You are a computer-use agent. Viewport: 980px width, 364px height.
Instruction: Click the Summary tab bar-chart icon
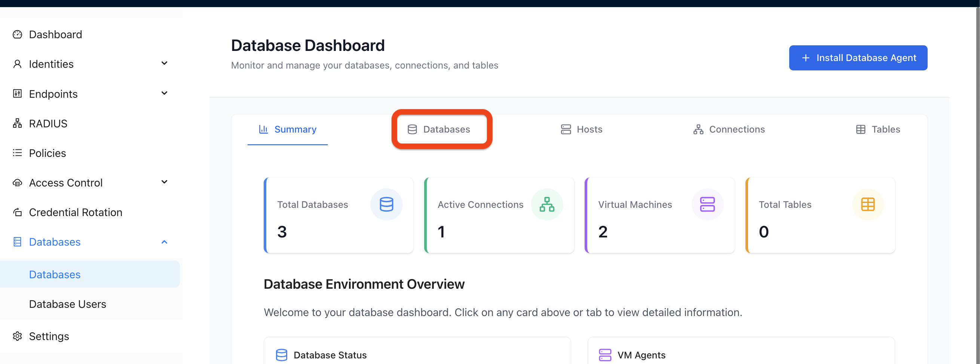point(263,130)
